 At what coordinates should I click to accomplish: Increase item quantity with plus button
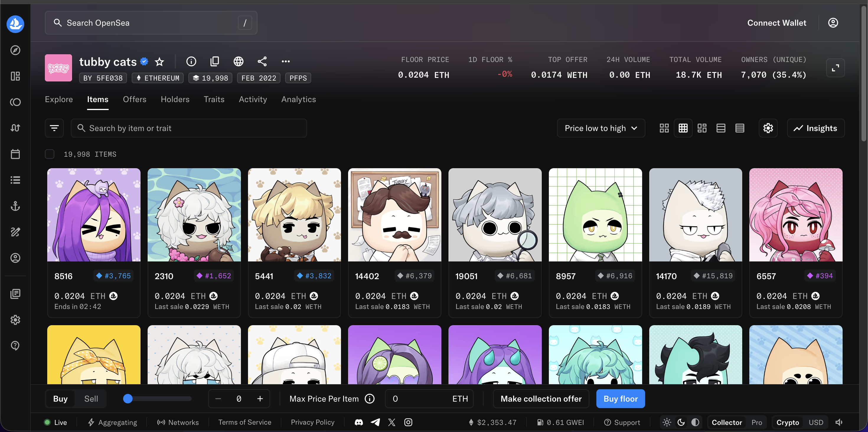coord(260,399)
